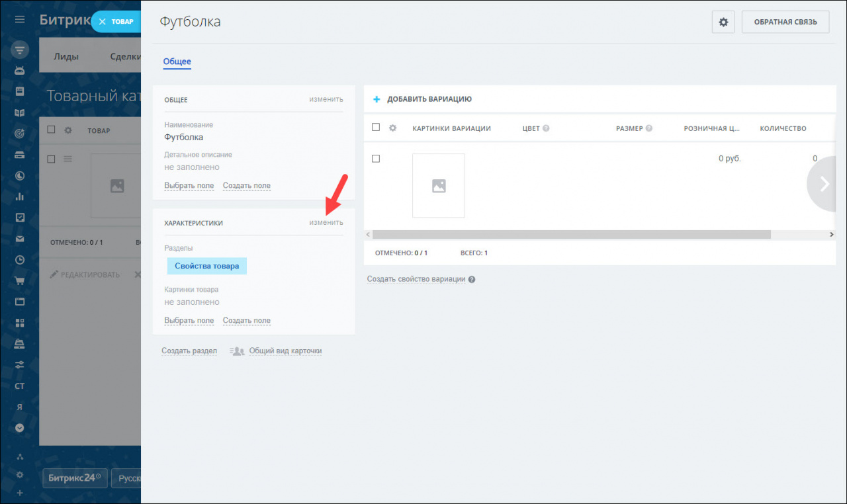The image size is (847, 504).
Task: Select the Общее tab
Action: [177, 62]
